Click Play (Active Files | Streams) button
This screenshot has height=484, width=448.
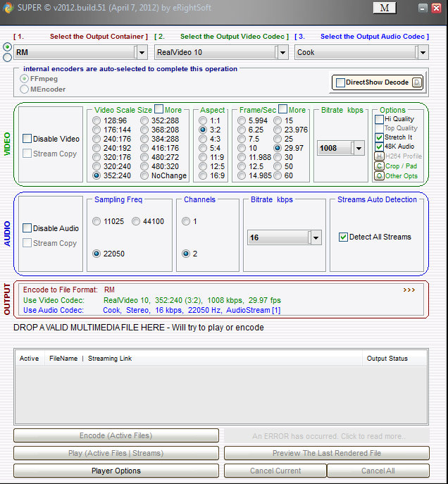tap(116, 453)
